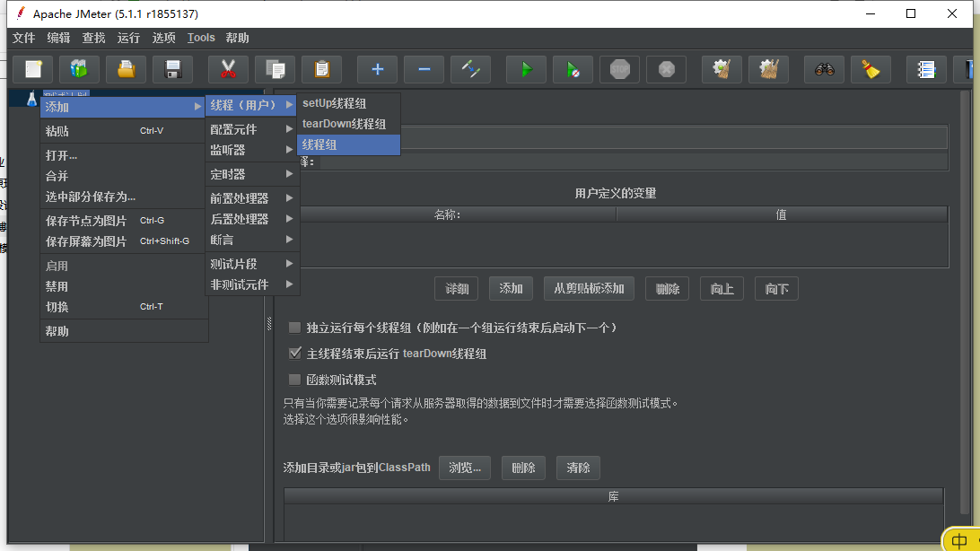Click the test plan flask icon in tree
Image resolution: width=980 pixels, height=551 pixels.
pyautogui.click(x=31, y=98)
